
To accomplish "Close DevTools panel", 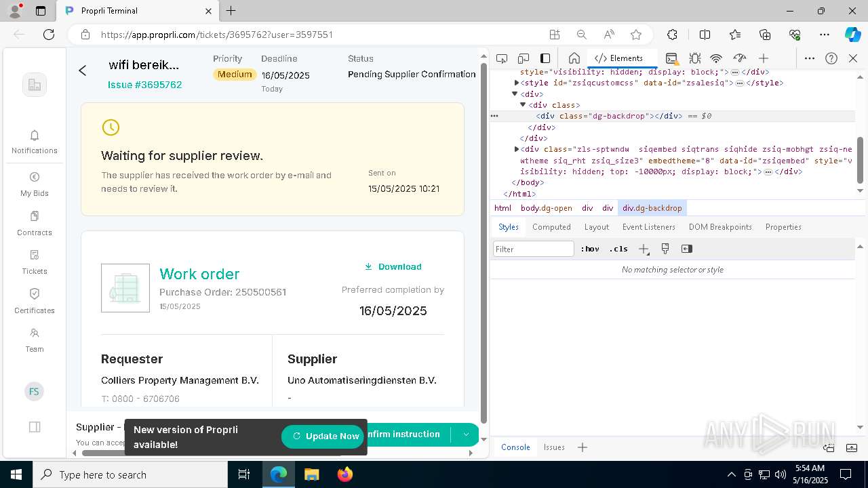I will pyautogui.click(x=853, y=58).
